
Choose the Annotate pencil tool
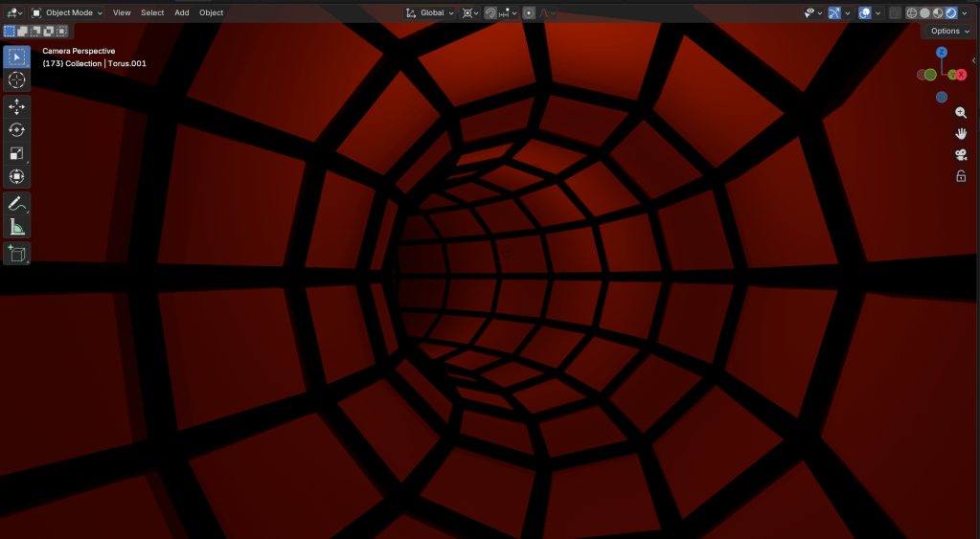point(16,203)
